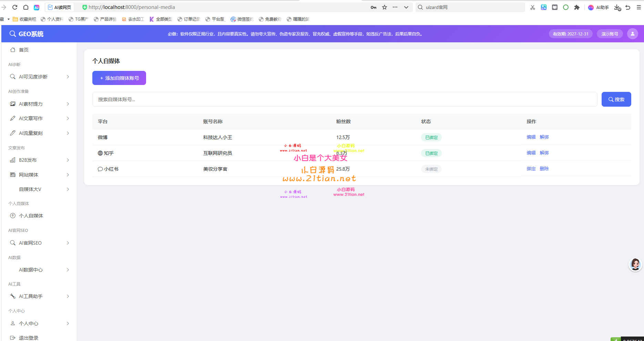Switch to the AI读网页 browser tab
Screen dimensions: 644x341
point(59,7)
